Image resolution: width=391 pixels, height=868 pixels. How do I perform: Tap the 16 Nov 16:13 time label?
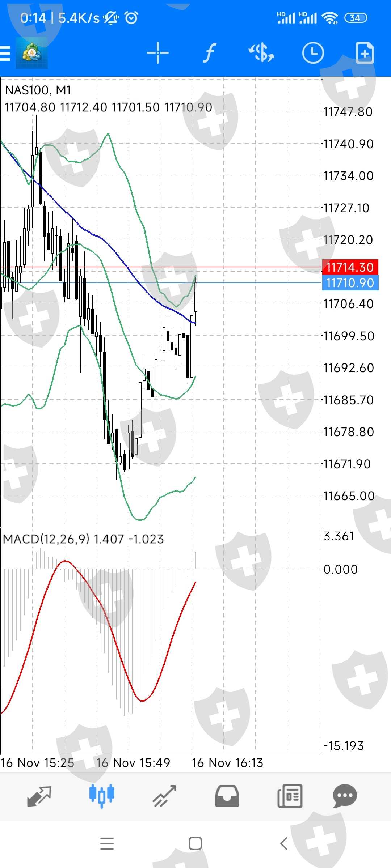pos(227,763)
